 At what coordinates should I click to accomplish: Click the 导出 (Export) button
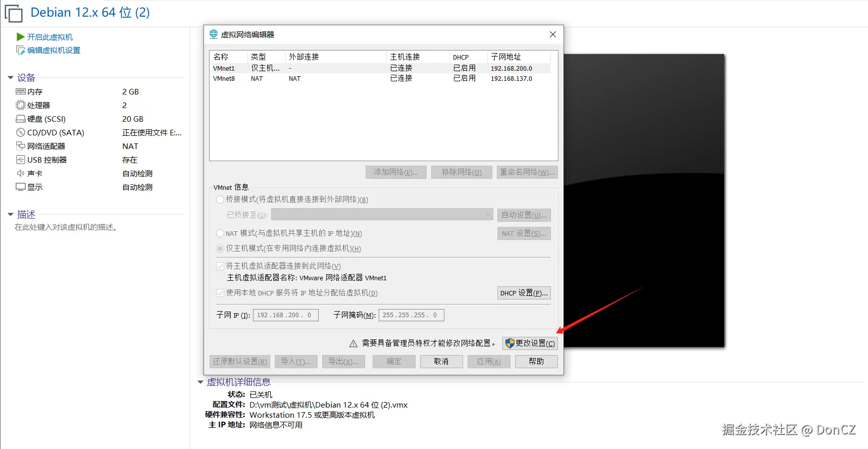[x=343, y=362]
